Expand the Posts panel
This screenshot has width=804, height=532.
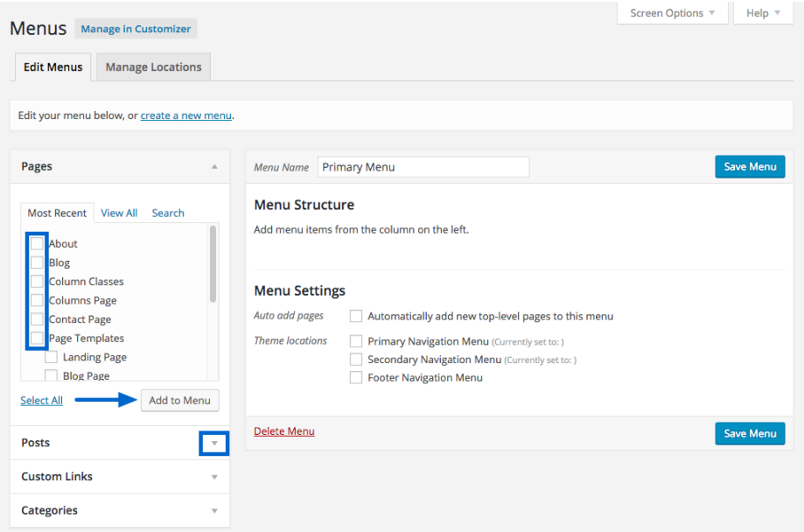pyautogui.click(x=214, y=444)
